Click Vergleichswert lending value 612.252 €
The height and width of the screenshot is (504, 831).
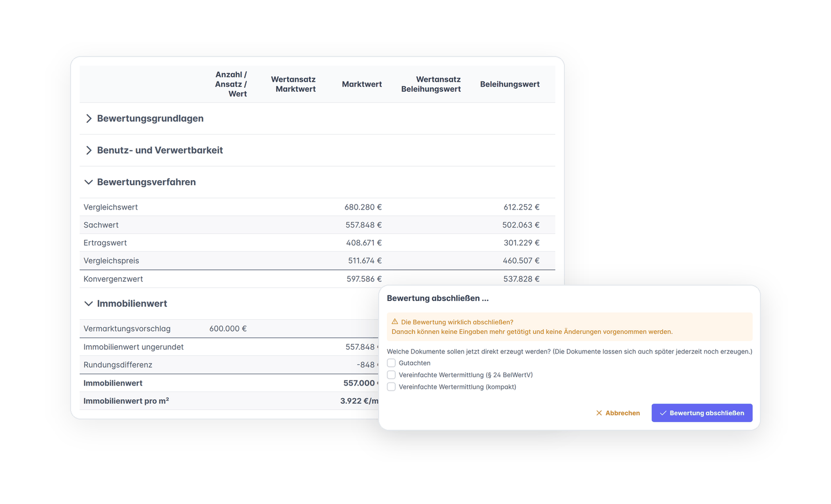coord(521,207)
